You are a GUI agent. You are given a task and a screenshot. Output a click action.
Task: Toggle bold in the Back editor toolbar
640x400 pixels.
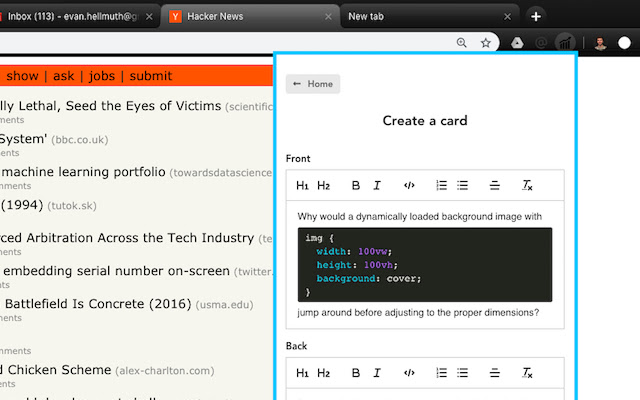355,373
